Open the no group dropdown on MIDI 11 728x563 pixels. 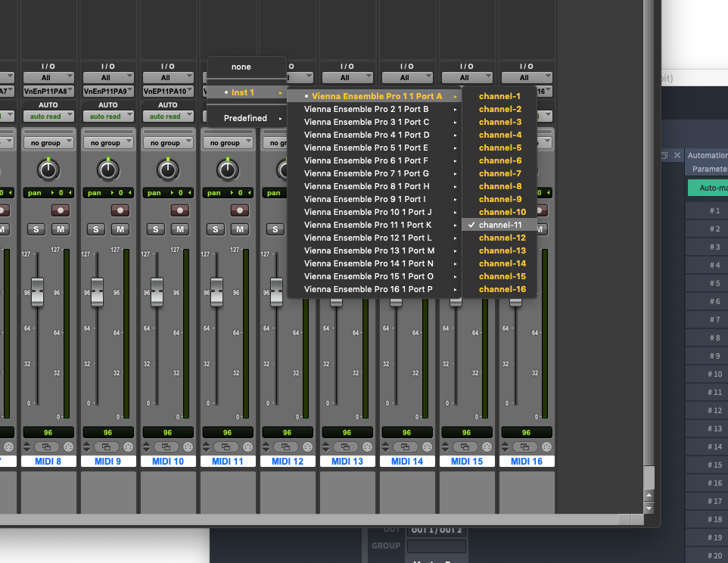click(x=228, y=143)
